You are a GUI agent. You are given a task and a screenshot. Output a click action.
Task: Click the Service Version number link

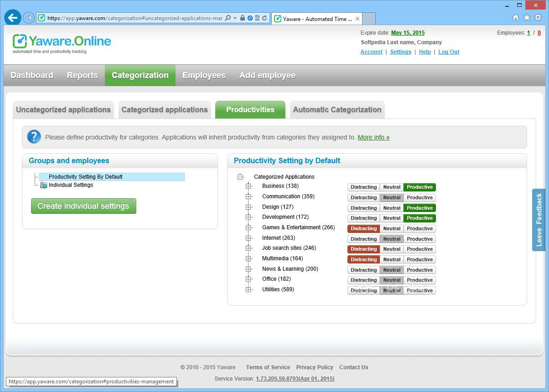tap(295, 379)
